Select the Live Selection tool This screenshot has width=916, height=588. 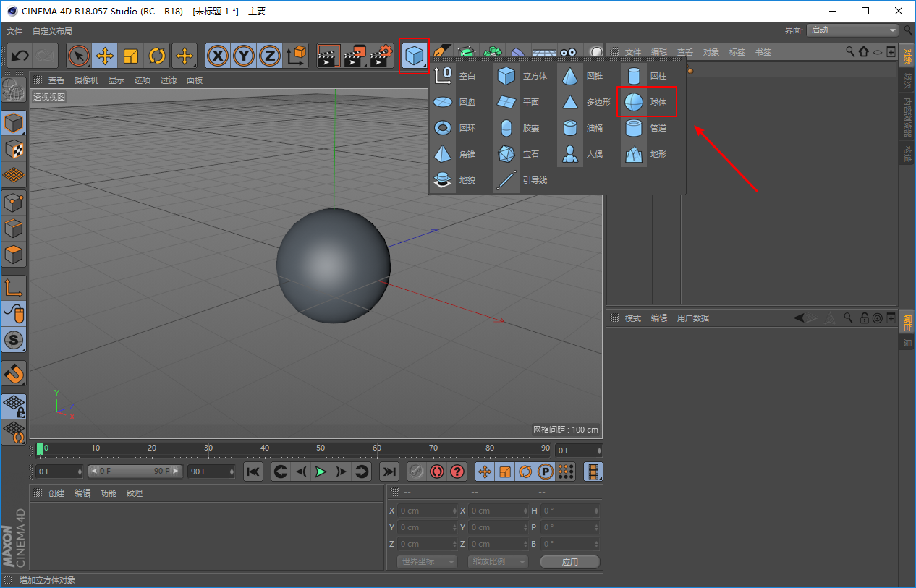[x=78, y=56]
